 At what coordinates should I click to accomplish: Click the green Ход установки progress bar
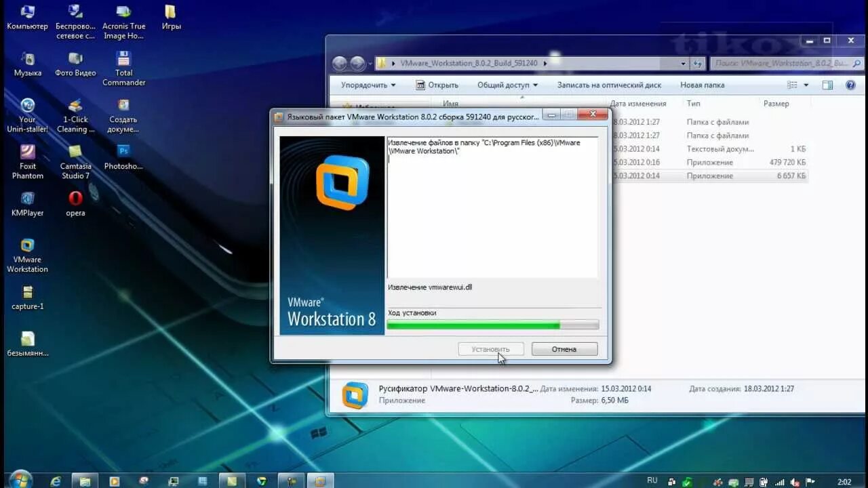pos(492,325)
